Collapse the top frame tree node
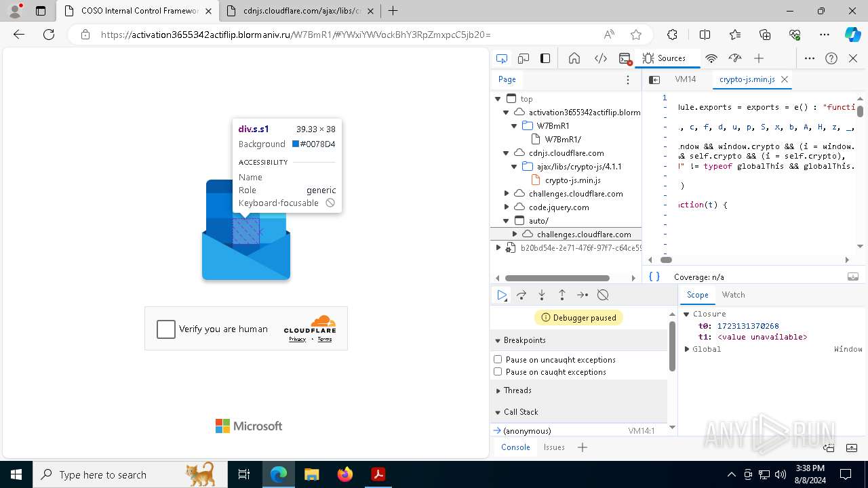This screenshot has width=868, height=488. pos(498,99)
